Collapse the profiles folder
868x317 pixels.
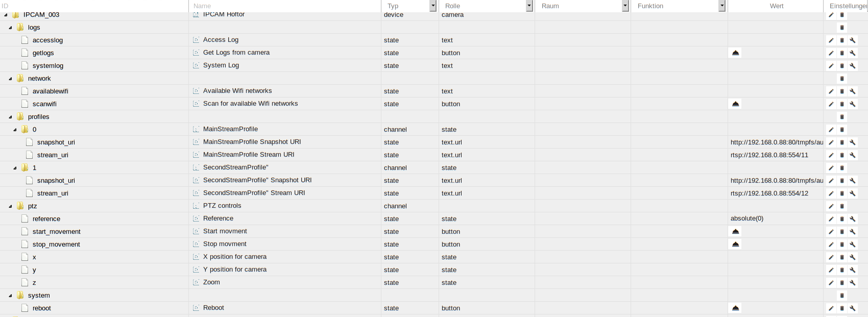[10, 117]
